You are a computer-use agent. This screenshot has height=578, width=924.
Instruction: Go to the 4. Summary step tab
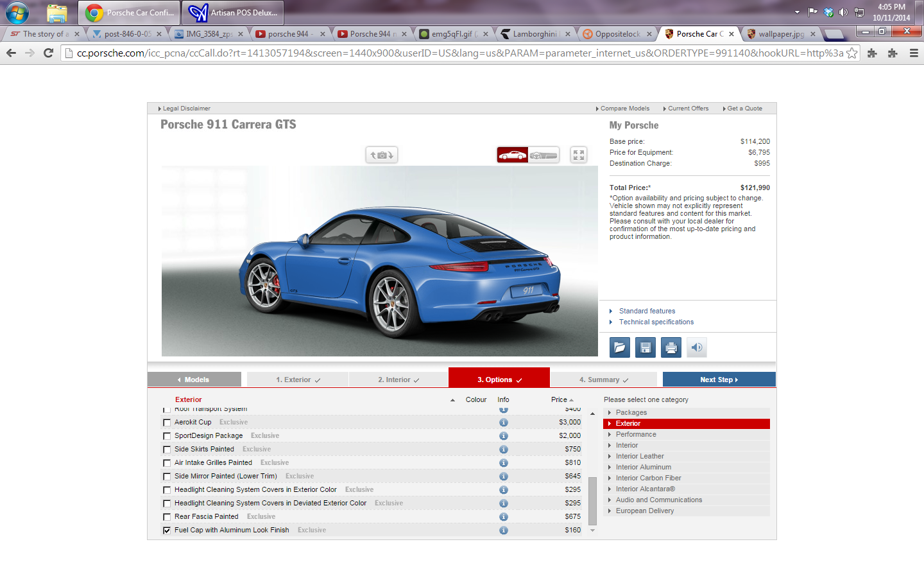pyautogui.click(x=604, y=380)
